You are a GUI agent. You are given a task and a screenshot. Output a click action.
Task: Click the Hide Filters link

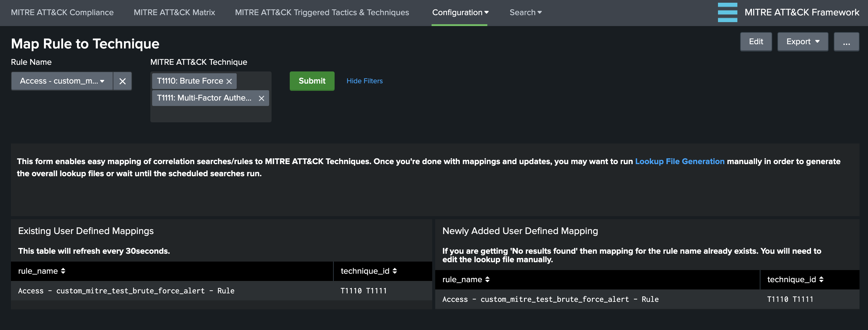[364, 81]
